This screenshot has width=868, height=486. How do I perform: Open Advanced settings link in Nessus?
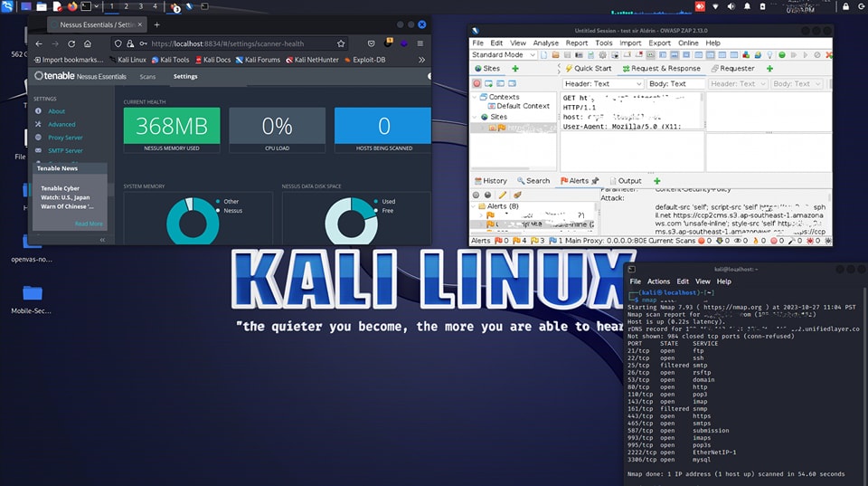[x=61, y=125]
